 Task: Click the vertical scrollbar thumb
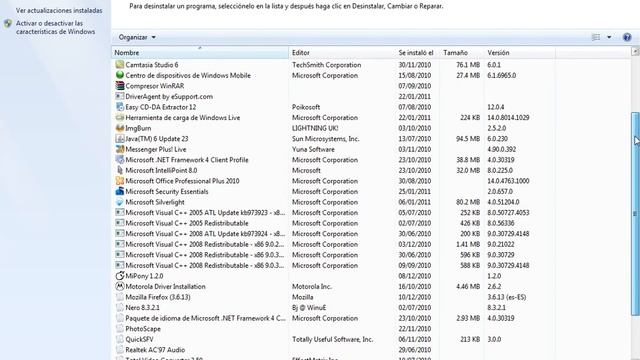pyautogui.click(x=636, y=213)
